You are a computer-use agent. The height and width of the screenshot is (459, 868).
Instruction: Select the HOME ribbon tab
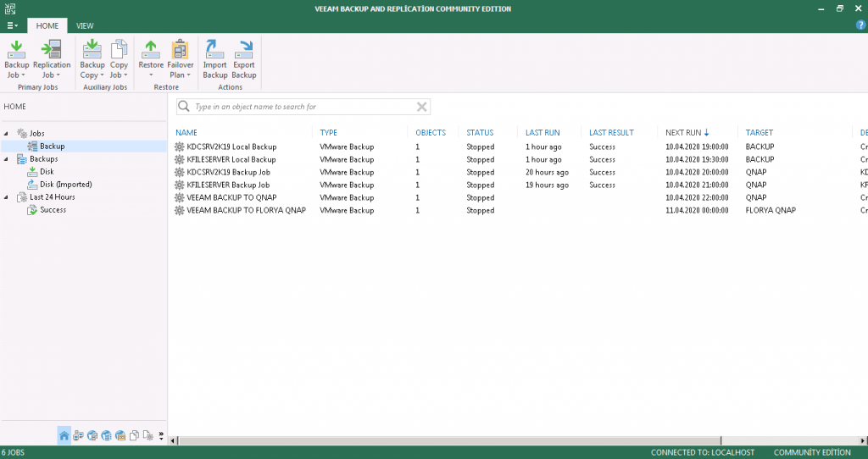(x=47, y=25)
